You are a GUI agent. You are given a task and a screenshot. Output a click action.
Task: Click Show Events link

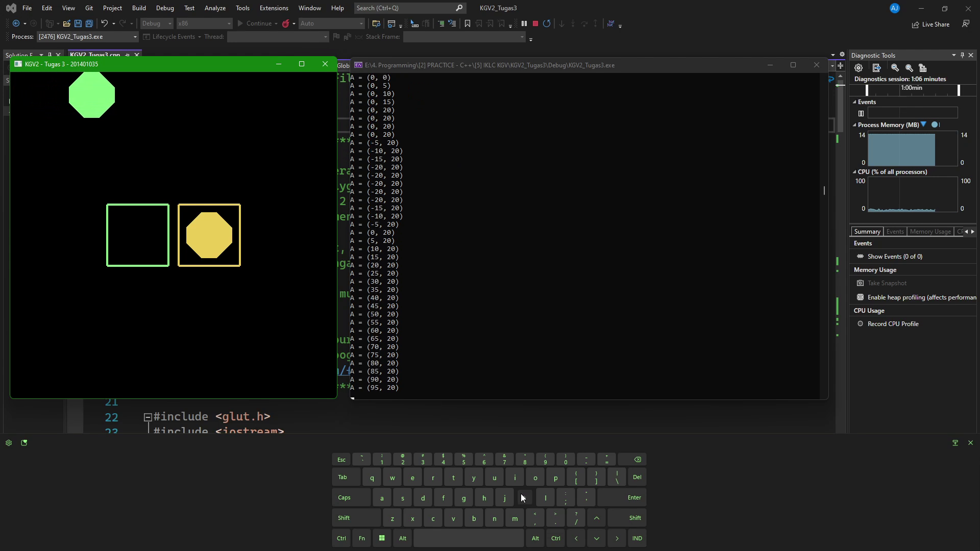894,257
